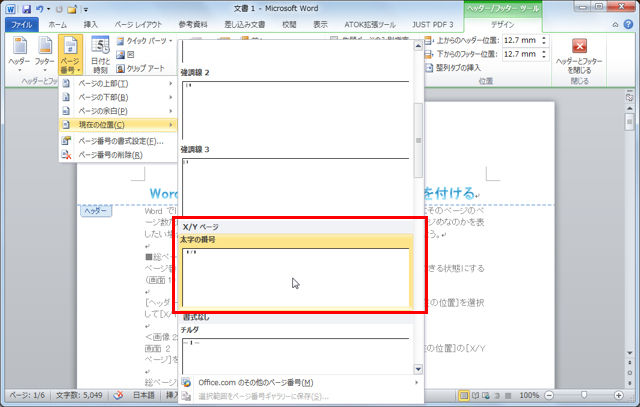Click document scrollbar up arrow
The image size is (640, 407).
(x=630, y=109)
